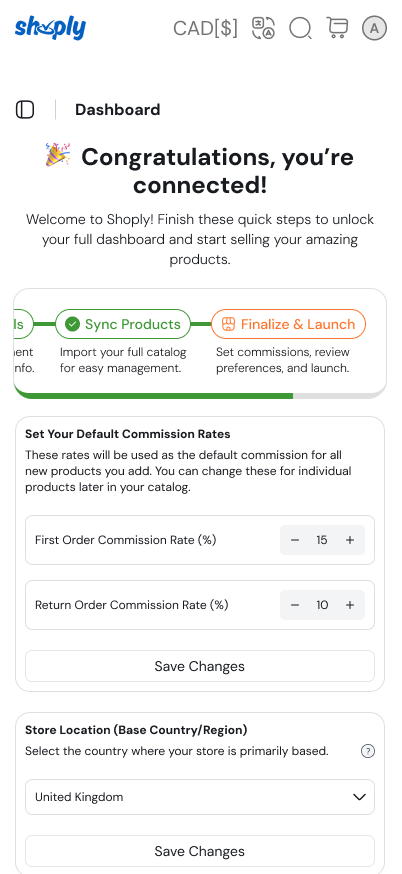Toggle the sidebar panel icon
Viewport: 402px width, 874px height.
(x=25, y=110)
